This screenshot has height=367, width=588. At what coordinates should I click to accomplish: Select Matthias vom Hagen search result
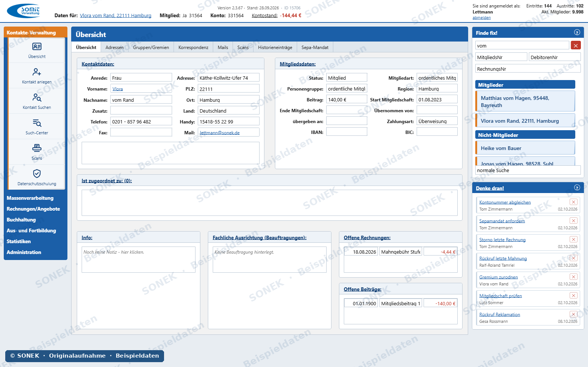525,101
